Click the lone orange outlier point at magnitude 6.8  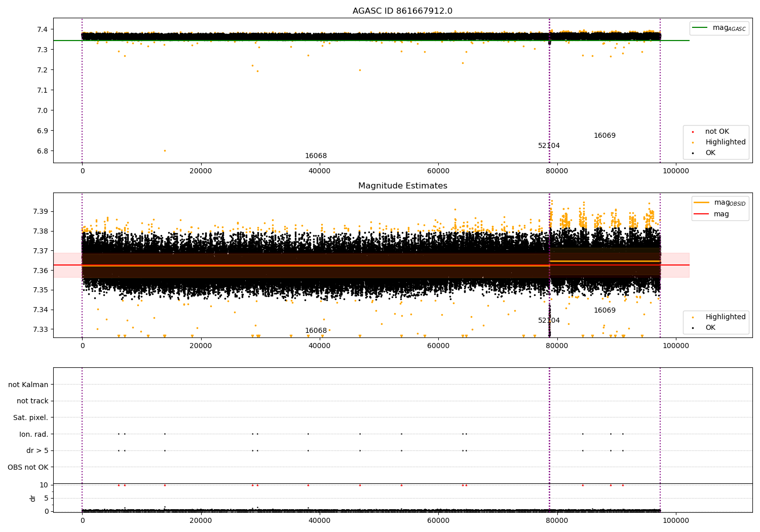(x=165, y=150)
